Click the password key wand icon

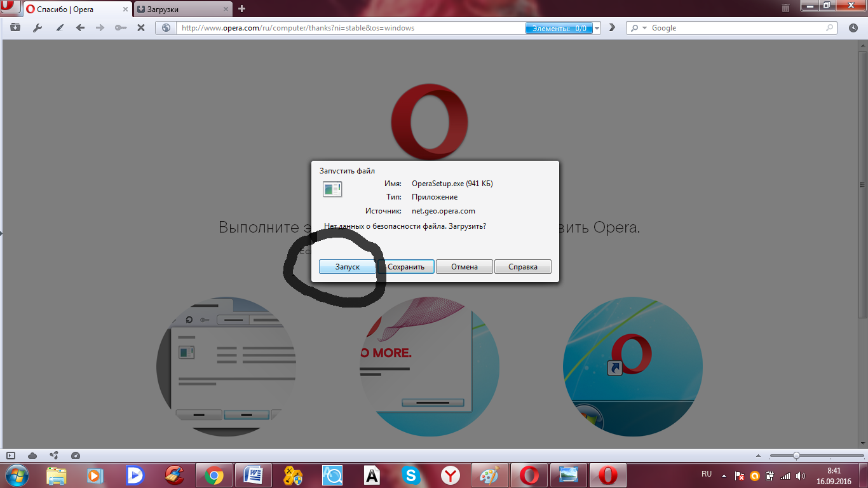coord(120,28)
